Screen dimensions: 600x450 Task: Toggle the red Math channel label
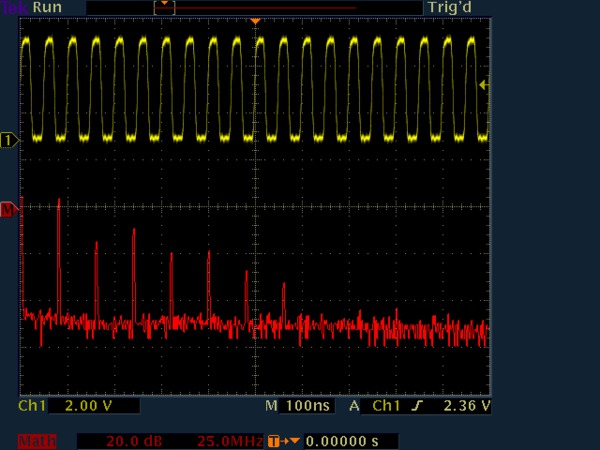[x=36, y=441]
